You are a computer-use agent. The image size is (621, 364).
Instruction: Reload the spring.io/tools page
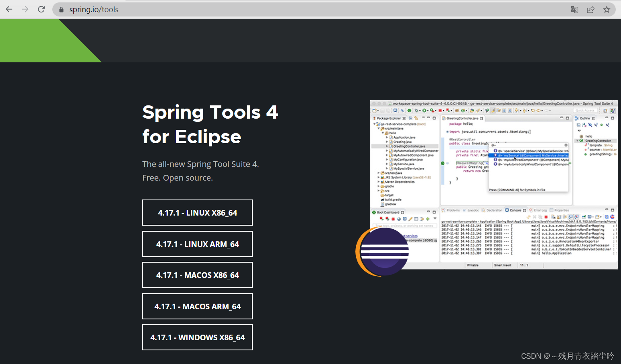pyautogui.click(x=41, y=9)
